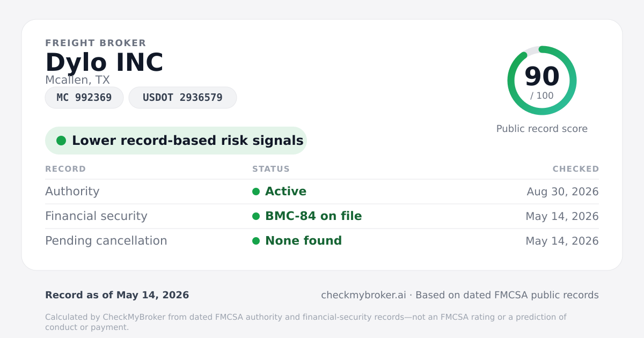This screenshot has width=644, height=338.
Task: Click the Record as of May 14, 2026 text
Action: point(117,295)
